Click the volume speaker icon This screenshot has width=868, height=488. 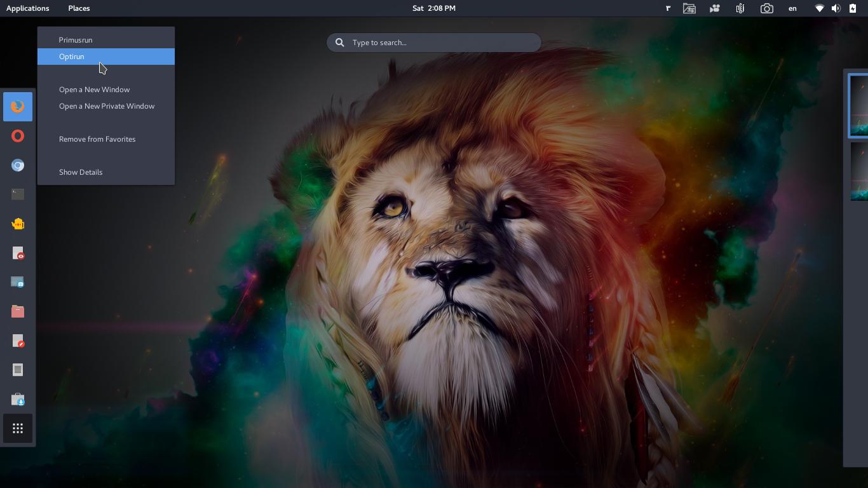pos(836,8)
